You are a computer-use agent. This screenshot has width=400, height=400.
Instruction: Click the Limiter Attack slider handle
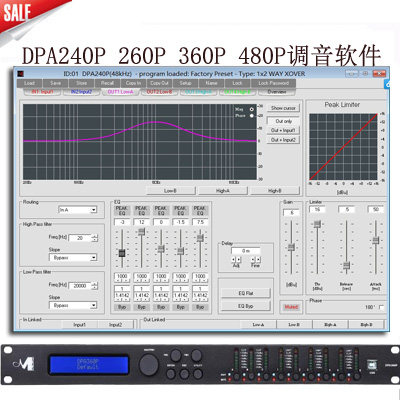tap(376, 240)
